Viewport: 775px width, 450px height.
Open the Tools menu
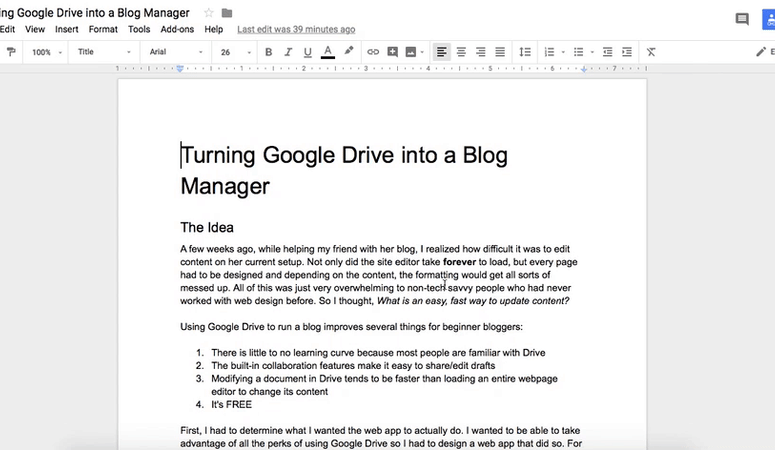pyautogui.click(x=139, y=29)
